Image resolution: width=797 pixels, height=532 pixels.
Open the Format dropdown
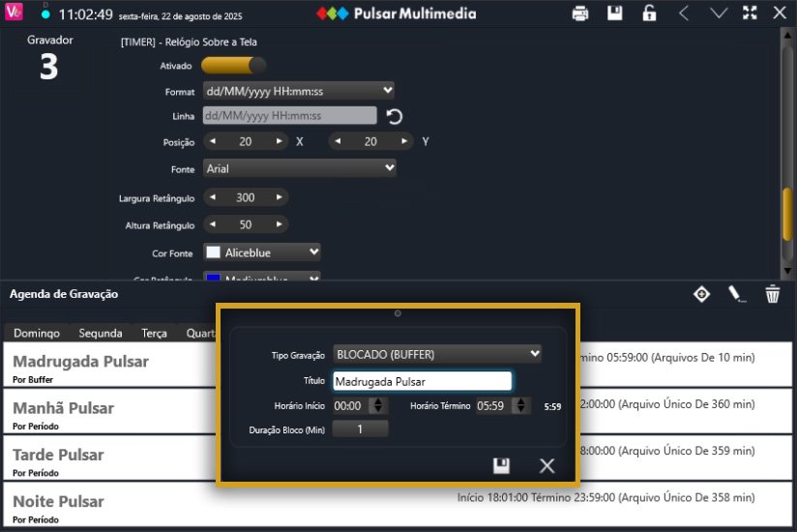298,91
